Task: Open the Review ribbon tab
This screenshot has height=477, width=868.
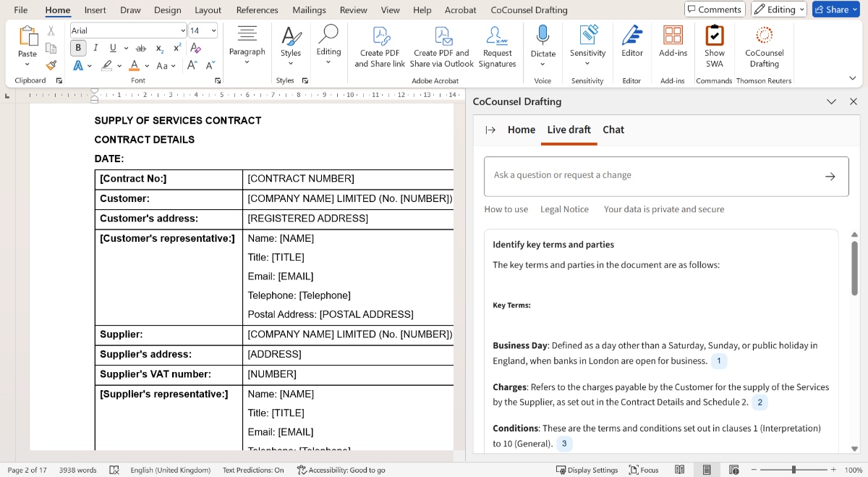Action: pos(353,9)
